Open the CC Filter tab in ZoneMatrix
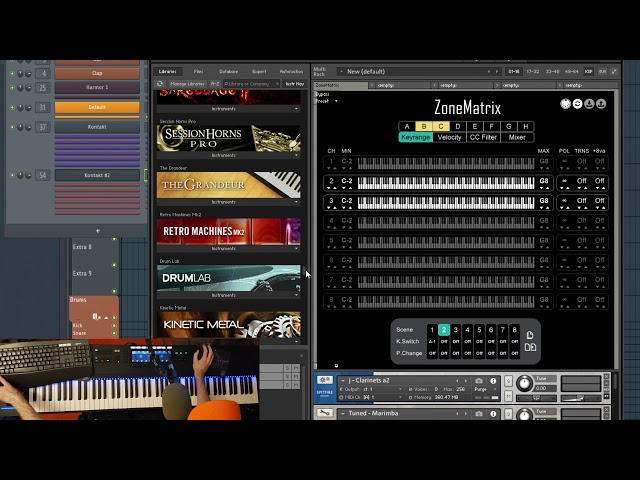The height and width of the screenshot is (480, 640). pos(483,138)
